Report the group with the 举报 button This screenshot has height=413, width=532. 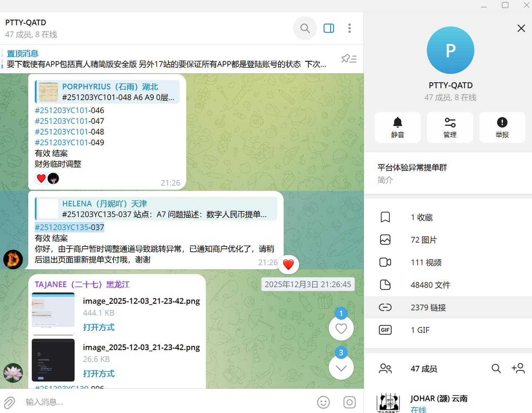coord(502,127)
